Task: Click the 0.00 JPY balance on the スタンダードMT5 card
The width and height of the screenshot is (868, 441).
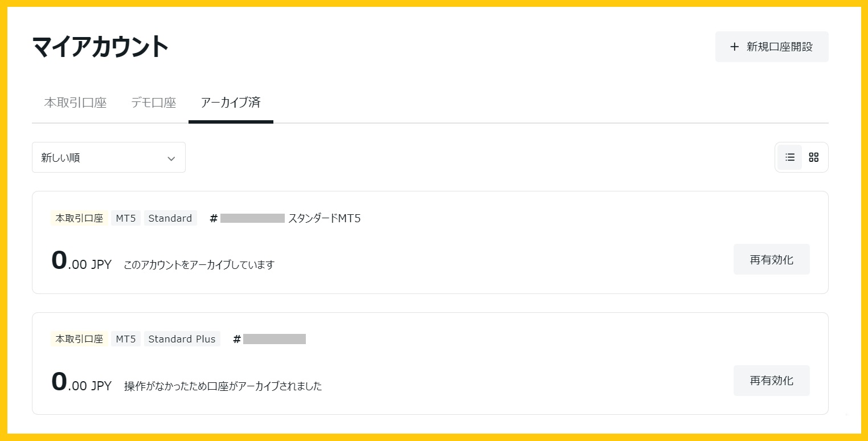Action: [x=81, y=263]
